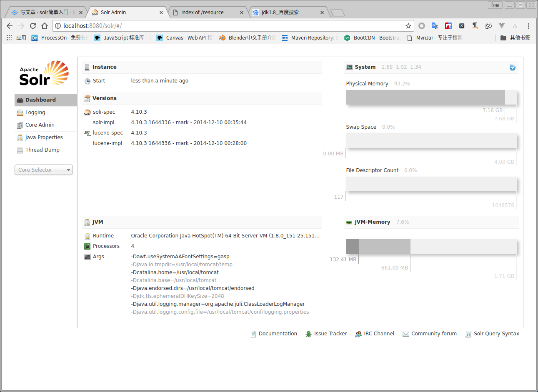The width and height of the screenshot is (538, 392).
Task: Open the JavaScript 标准库 bookmark
Action: (122, 38)
